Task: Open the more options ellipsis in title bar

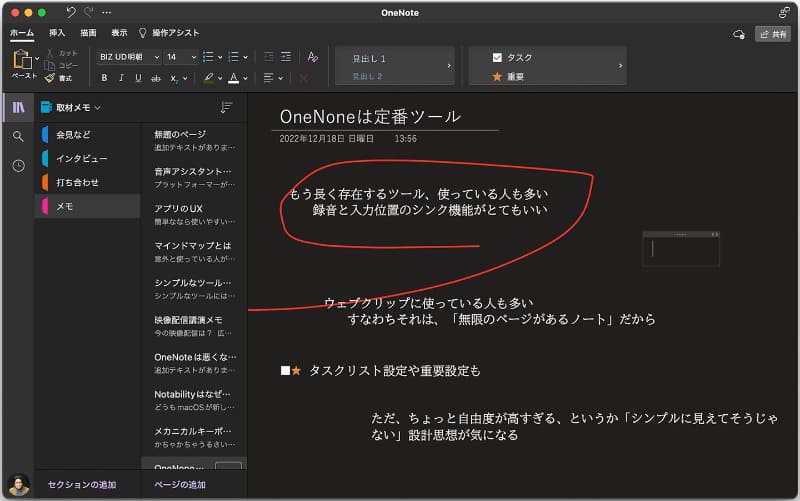Action: pos(106,12)
